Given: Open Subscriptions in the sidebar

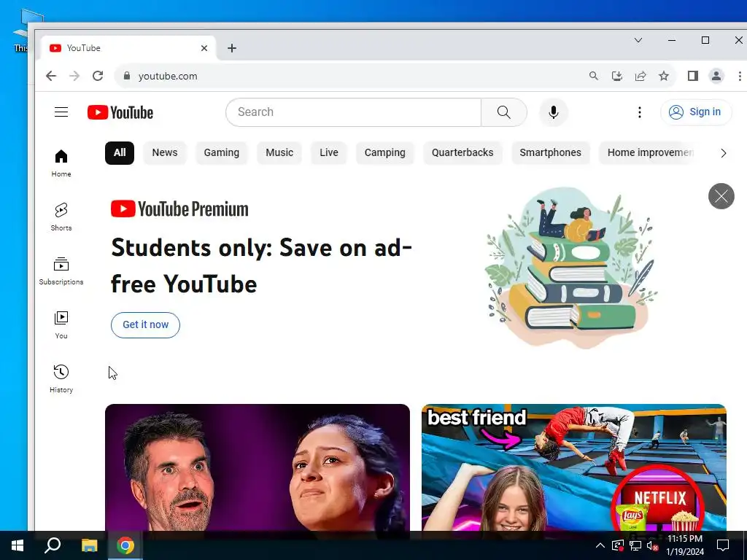Looking at the screenshot, I should click(x=61, y=271).
